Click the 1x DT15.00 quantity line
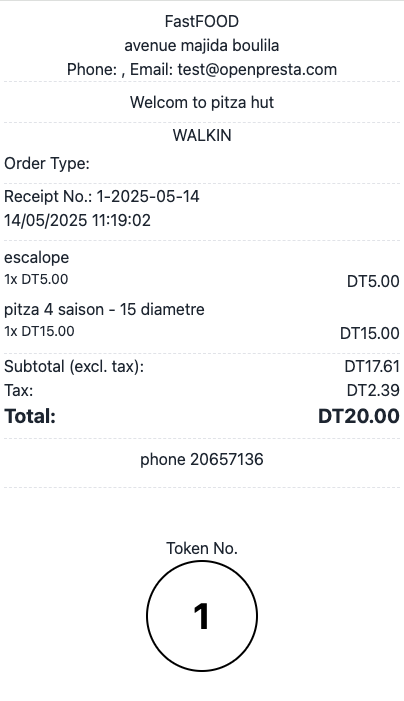The width and height of the screenshot is (404, 701). click(x=39, y=331)
